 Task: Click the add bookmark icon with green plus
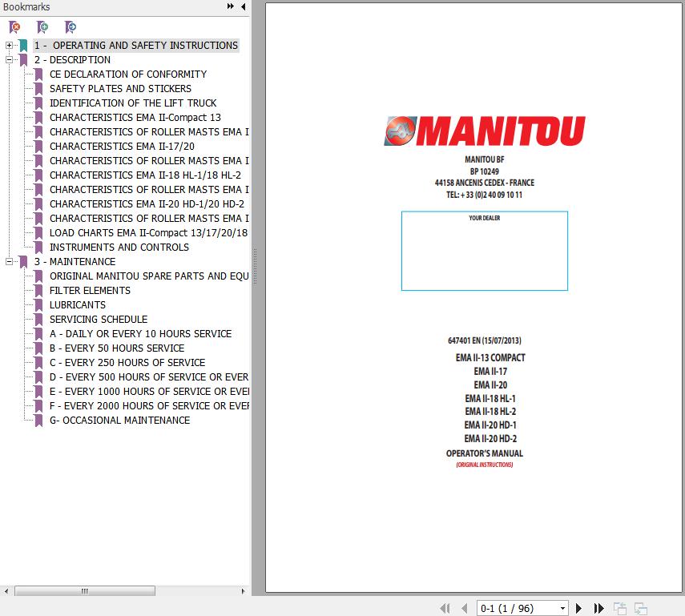click(x=42, y=27)
